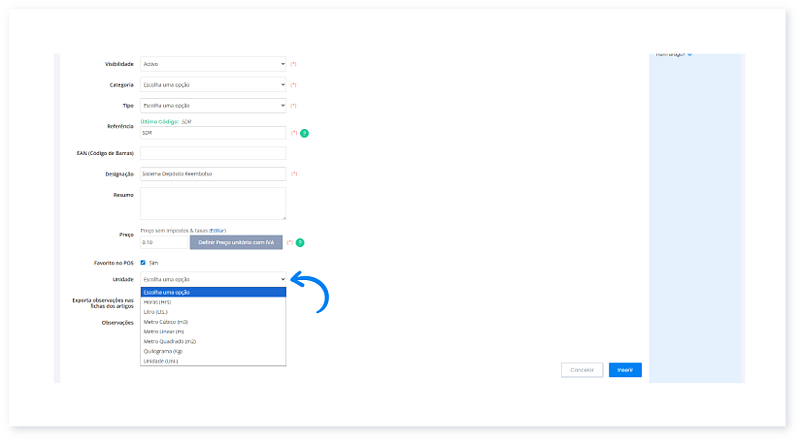
Task: Open the Tipo dropdown
Action: (x=213, y=105)
